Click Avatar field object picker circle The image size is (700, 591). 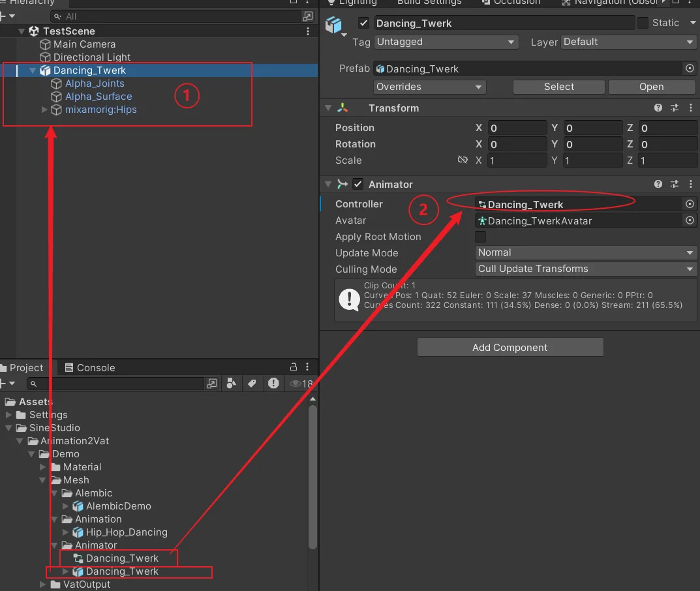(690, 220)
